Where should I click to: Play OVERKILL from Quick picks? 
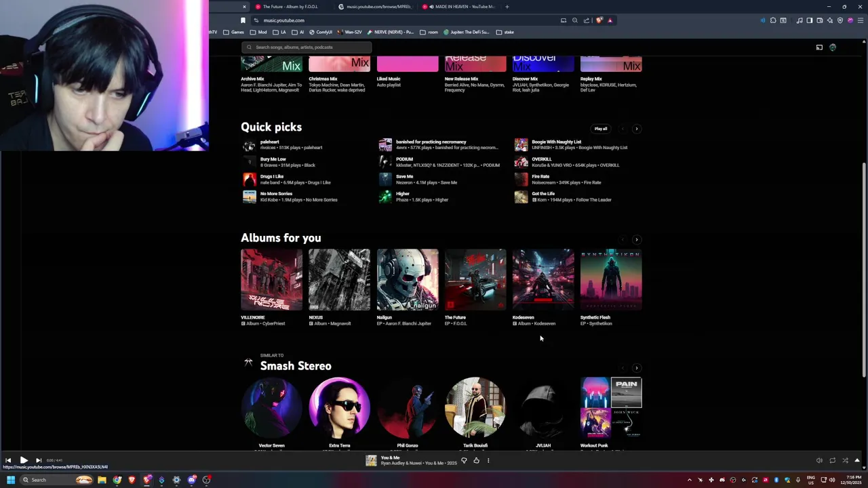point(521,162)
